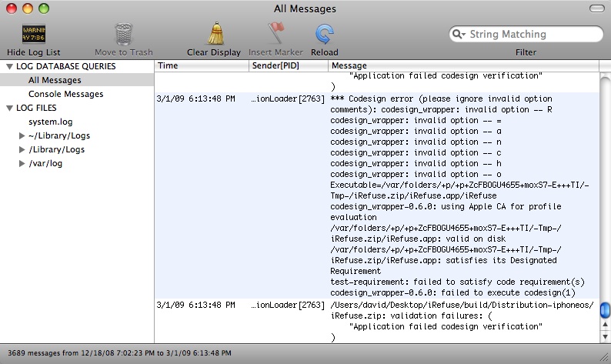Click the last row's 6:13:48 PM timestamp
The width and height of the screenshot is (611, 364).
point(195,306)
